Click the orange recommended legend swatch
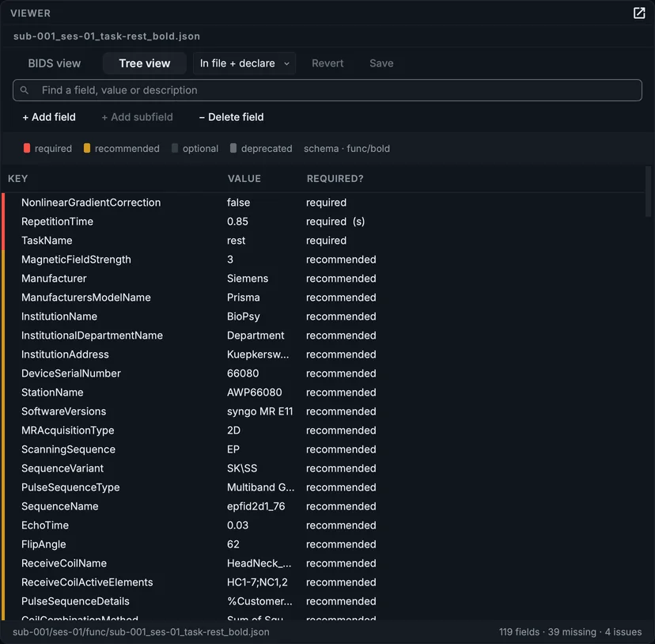Viewport: 655px width, 644px height. [87, 149]
